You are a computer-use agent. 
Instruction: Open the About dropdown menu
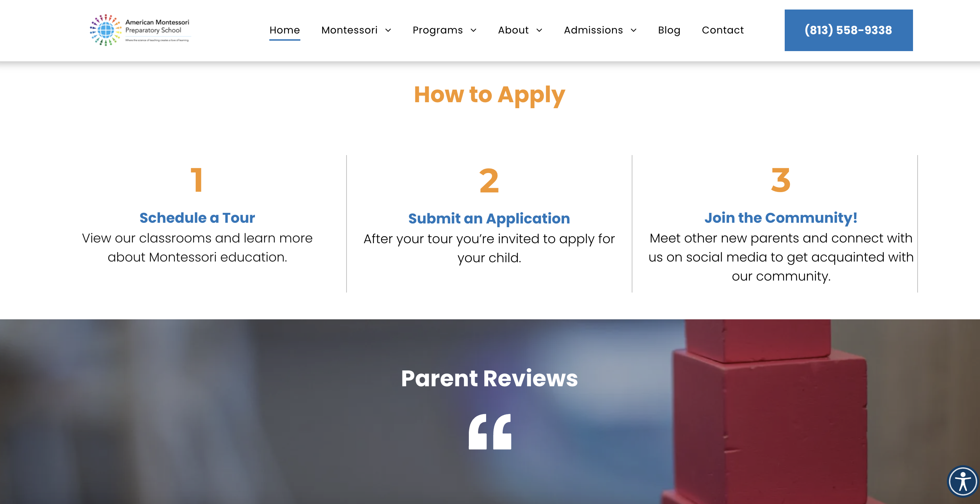[x=519, y=30]
